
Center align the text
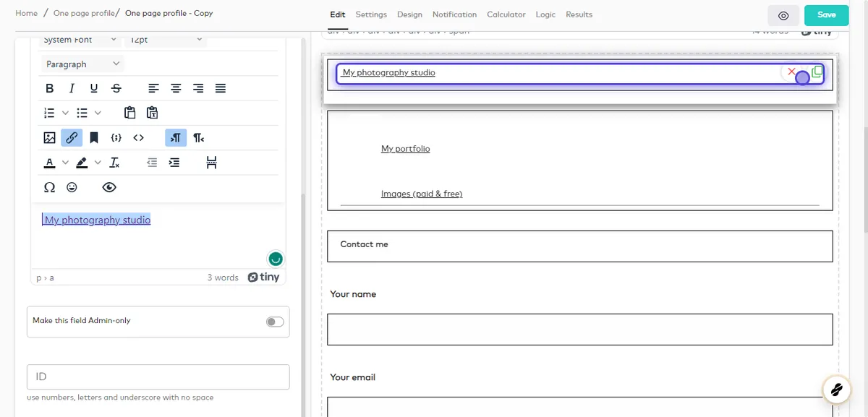pyautogui.click(x=176, y=88)
